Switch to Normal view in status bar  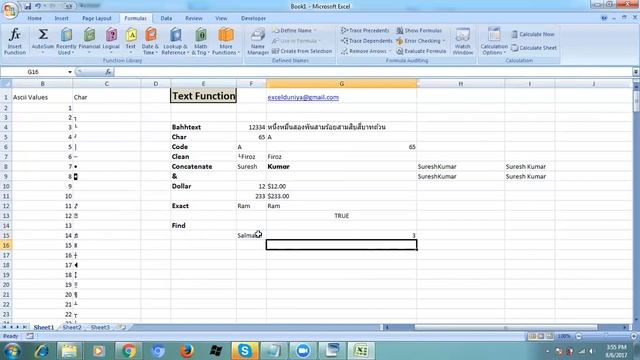[532, 336]
